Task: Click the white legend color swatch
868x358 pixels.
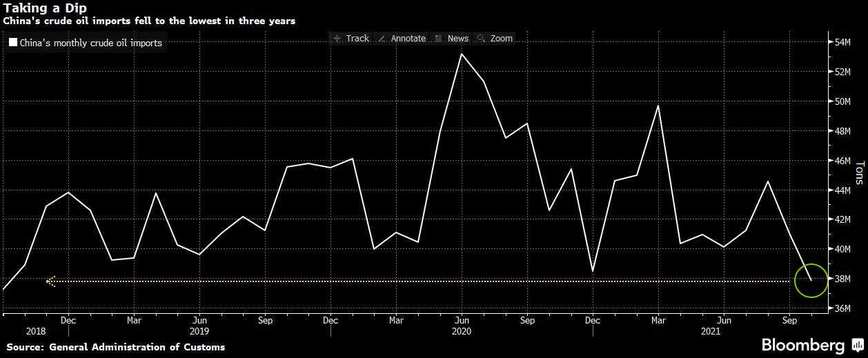Action: coord(12,43)
